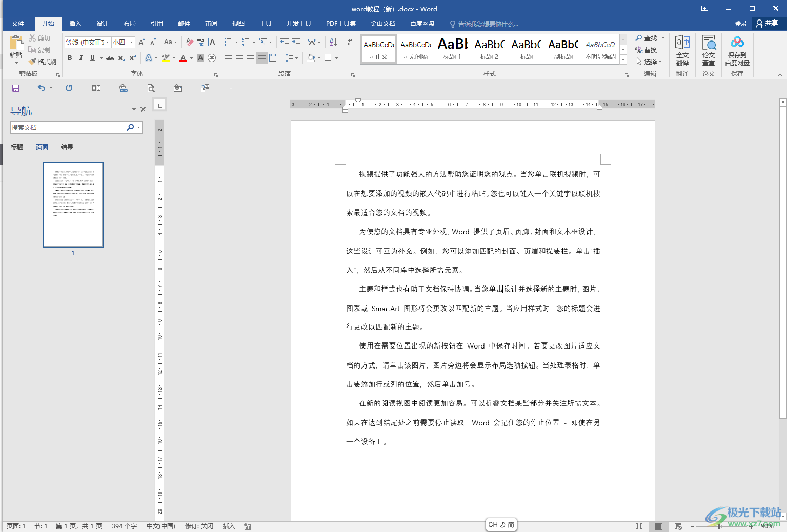Toggle bold formatting
The image size is (787, 532).
[x=70, y=58]
